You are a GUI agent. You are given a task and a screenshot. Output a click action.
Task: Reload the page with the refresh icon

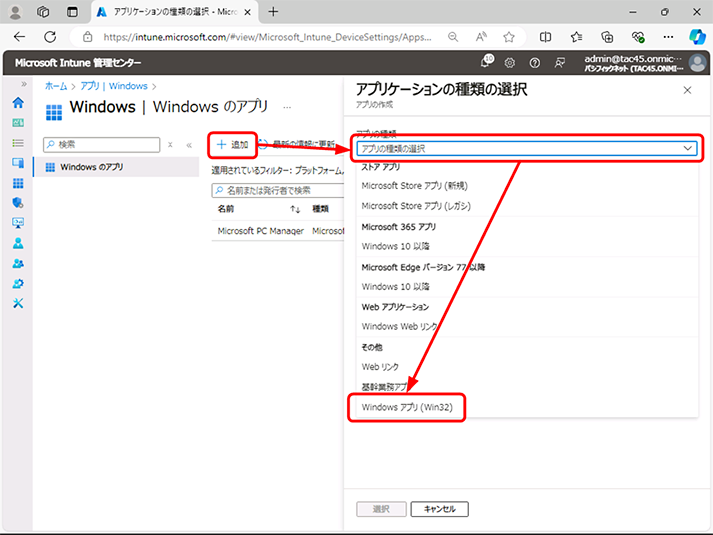50,37
